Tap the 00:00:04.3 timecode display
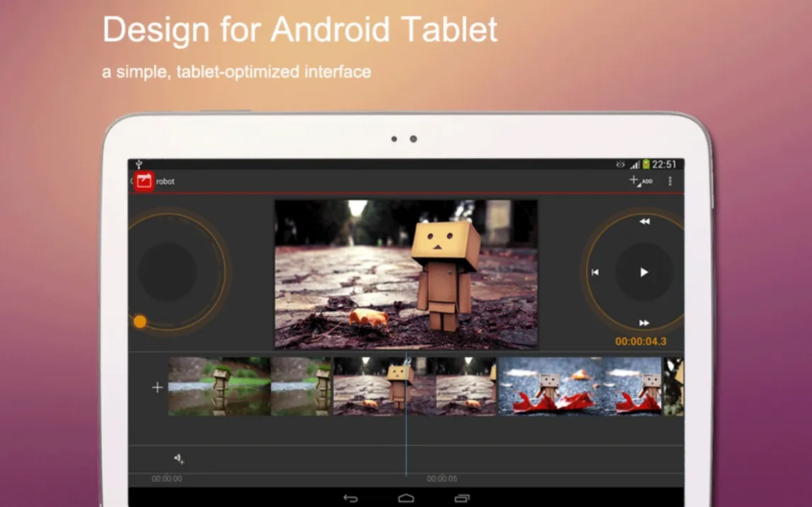This screenshot has height=507, width=812. click(641, 341)
